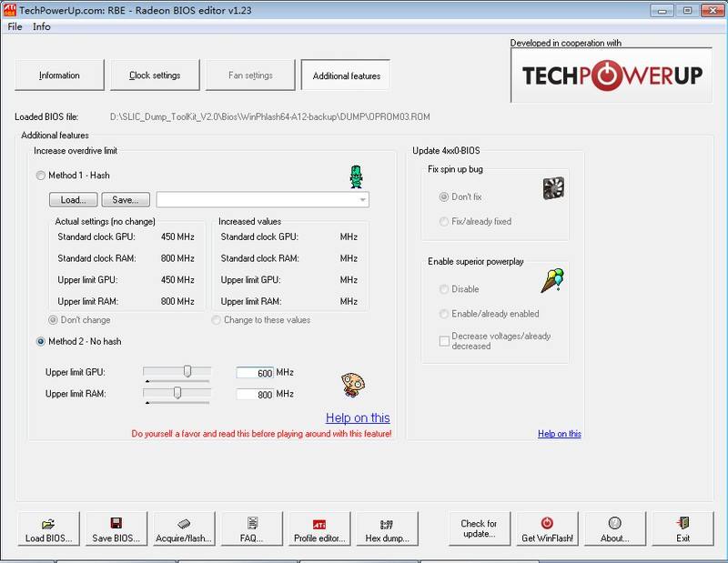Click the Load BIOS folder icon button
728x563 pixels.
click(48, 529)
